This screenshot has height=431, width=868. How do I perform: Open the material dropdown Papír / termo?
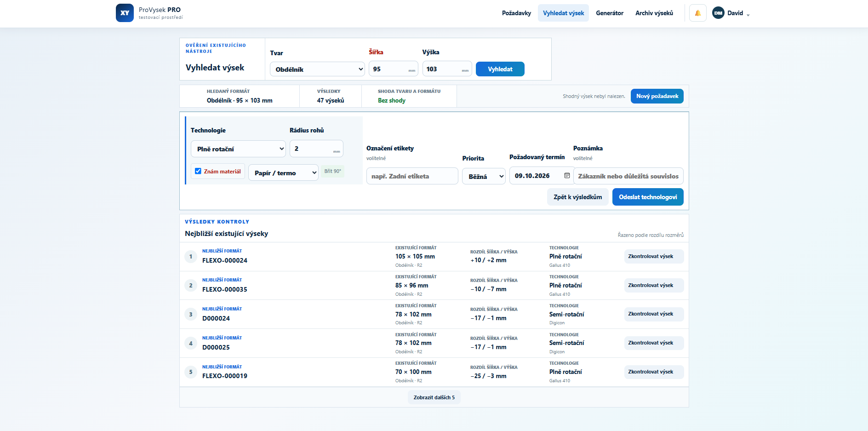click(x=283, y=172)
